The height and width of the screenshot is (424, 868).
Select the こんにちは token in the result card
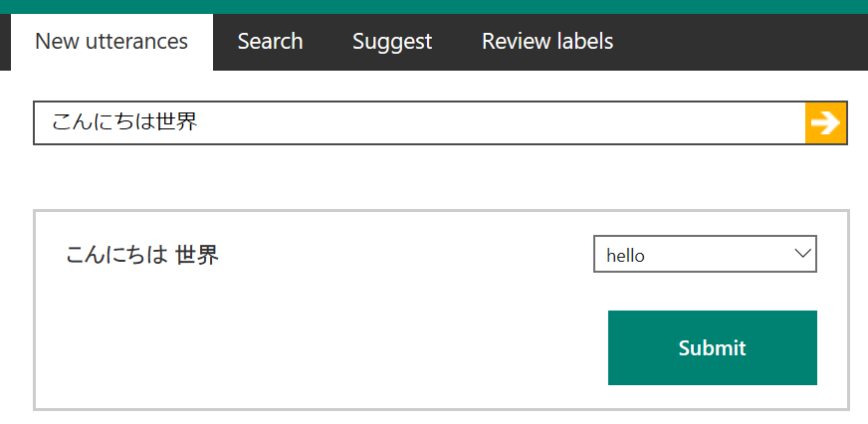coord(116,255)
